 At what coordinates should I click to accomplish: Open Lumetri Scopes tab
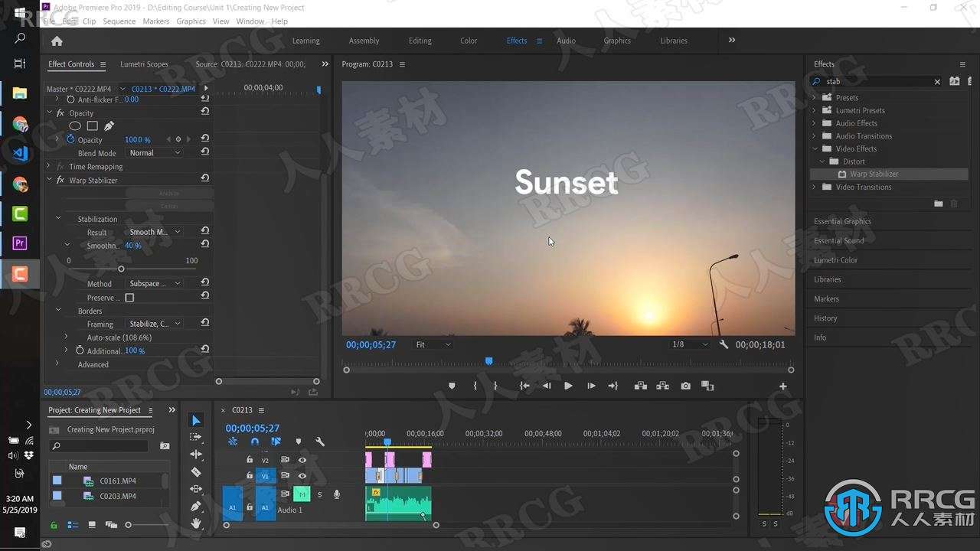point(144,64)
